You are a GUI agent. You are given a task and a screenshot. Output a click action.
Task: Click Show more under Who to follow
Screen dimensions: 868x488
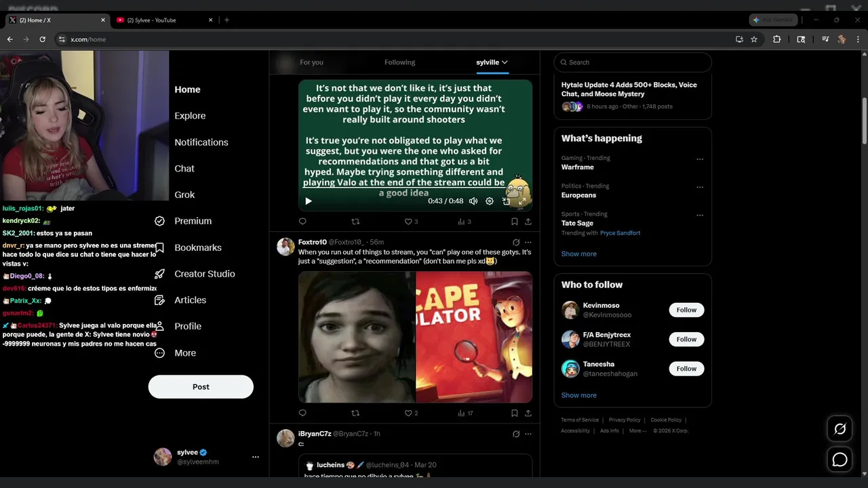579,395
